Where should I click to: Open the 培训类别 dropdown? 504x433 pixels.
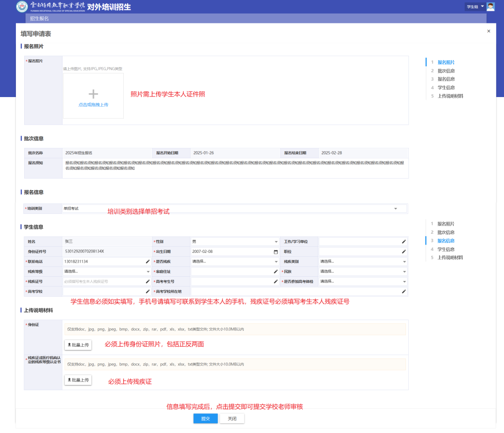pos(396,209)
